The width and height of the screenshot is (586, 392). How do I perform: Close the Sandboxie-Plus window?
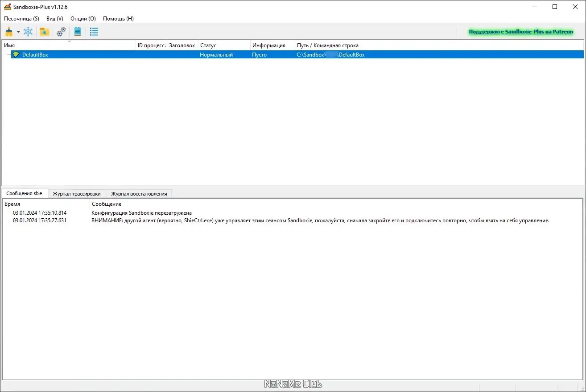575,7
